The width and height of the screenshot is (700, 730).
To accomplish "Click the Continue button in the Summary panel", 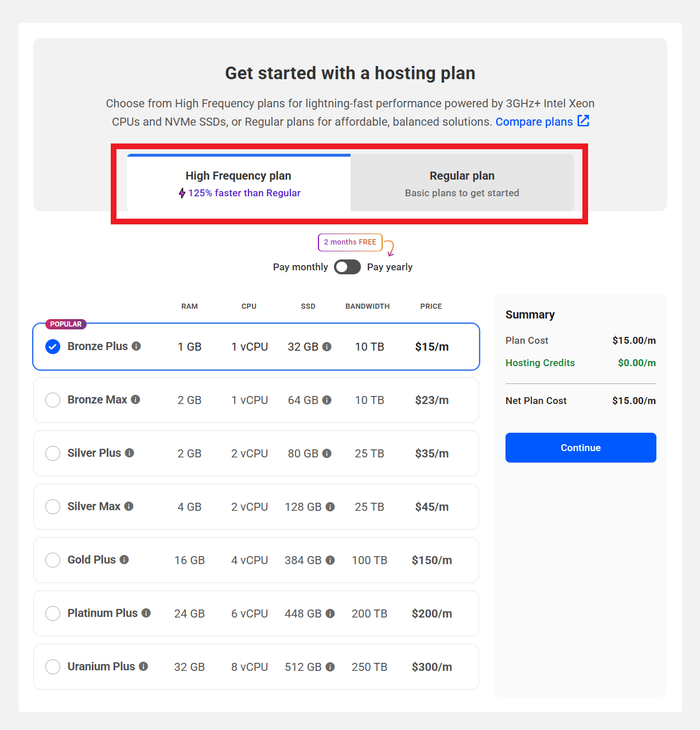I will (x=580, y=448).
